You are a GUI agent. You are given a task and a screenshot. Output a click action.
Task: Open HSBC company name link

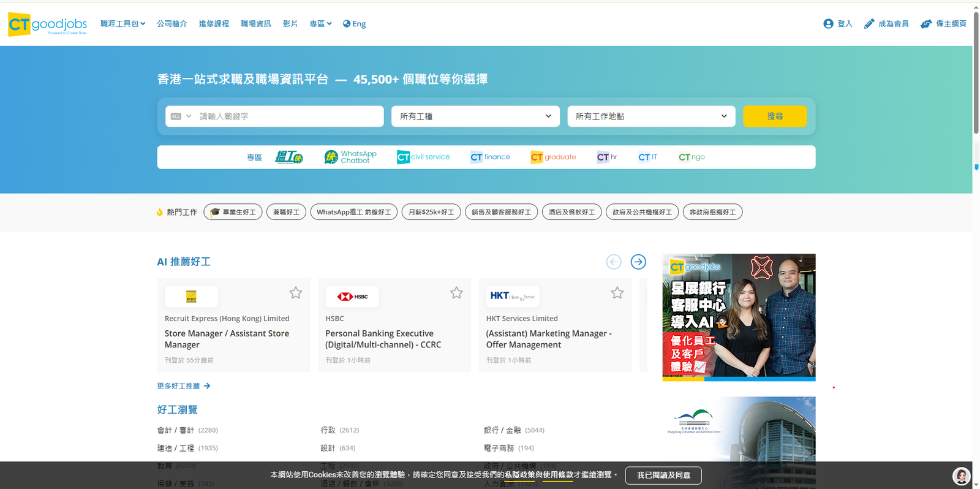pyautogui.click(x=334, y=319)
